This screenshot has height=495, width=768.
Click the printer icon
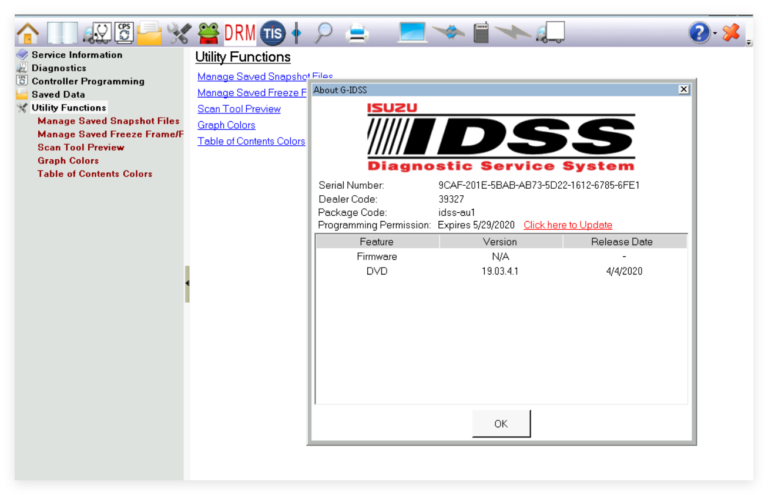(x=357, y=33)
